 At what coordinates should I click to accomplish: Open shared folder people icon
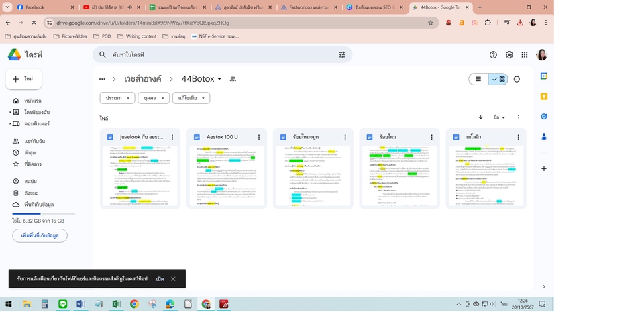click(x=233, y=79)
